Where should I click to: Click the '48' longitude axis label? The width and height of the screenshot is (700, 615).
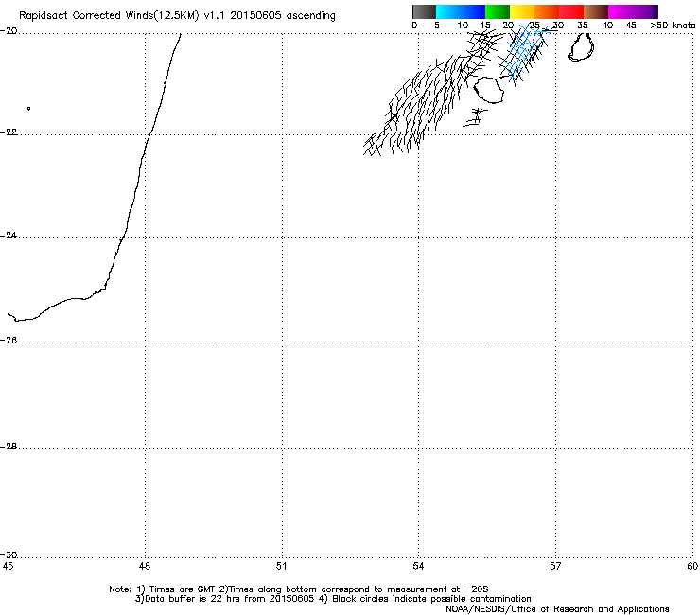pos(144,567)
